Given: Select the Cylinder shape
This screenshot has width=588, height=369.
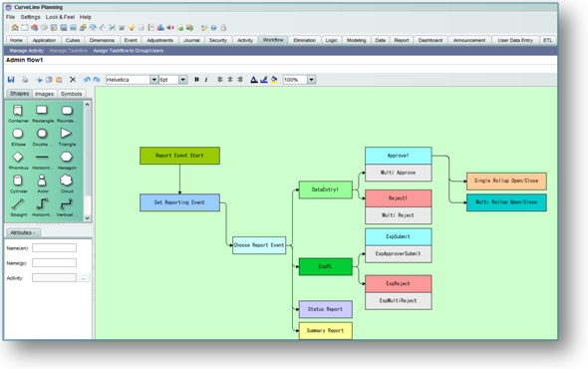Looking at the screenshot, I should coord(18,184).
